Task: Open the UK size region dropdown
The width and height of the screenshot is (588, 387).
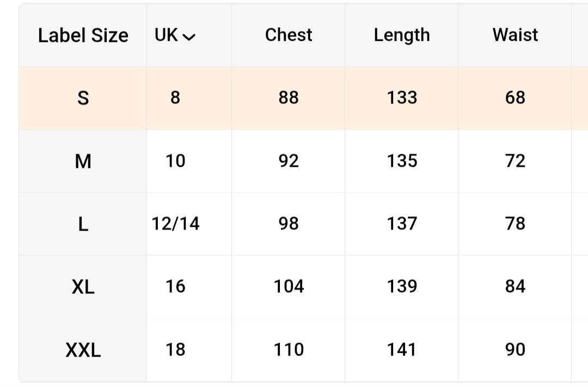Action: click(175, 35)
